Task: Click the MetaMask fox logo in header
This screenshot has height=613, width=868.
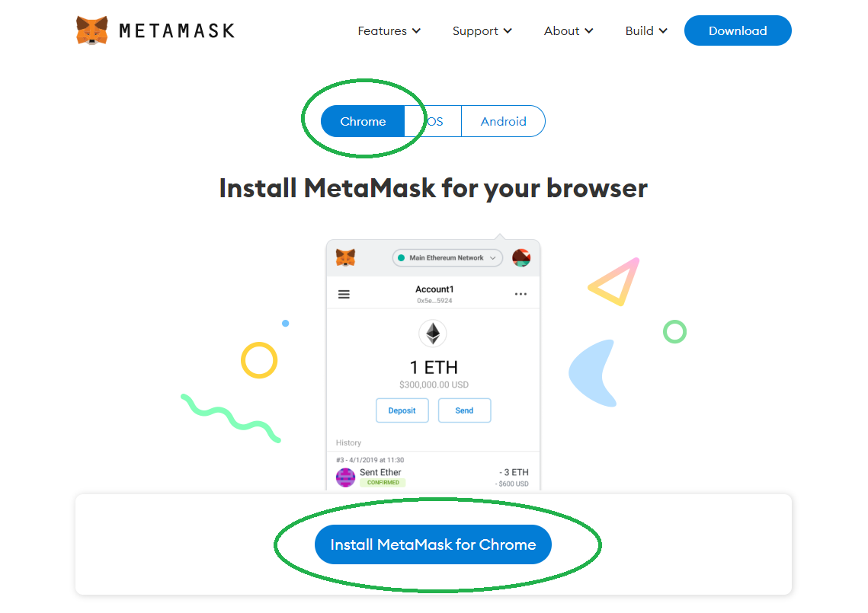Action: pyautogui.click(x=92, y=30)
